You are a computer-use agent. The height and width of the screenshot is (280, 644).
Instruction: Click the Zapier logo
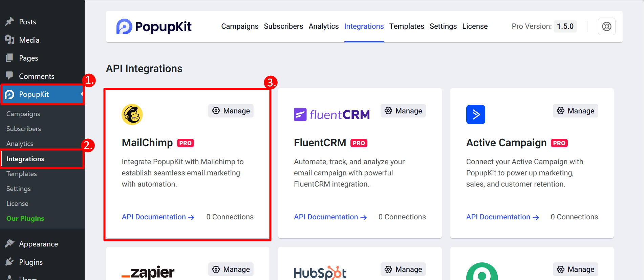(148, 272)
